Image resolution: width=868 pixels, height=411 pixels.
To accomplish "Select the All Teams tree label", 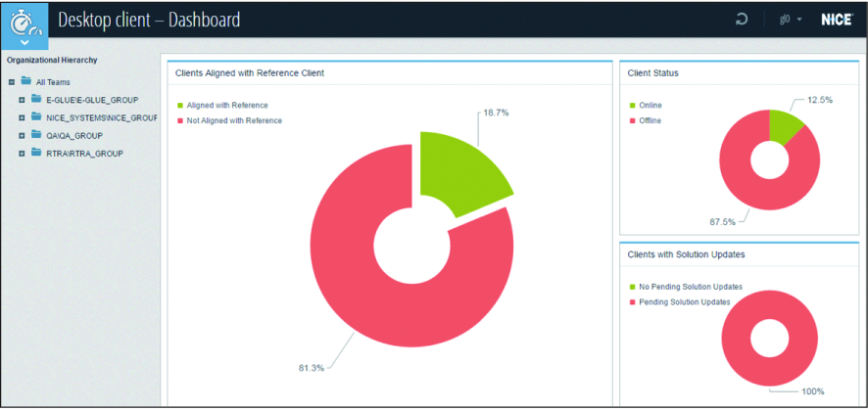I will (53, 82).
